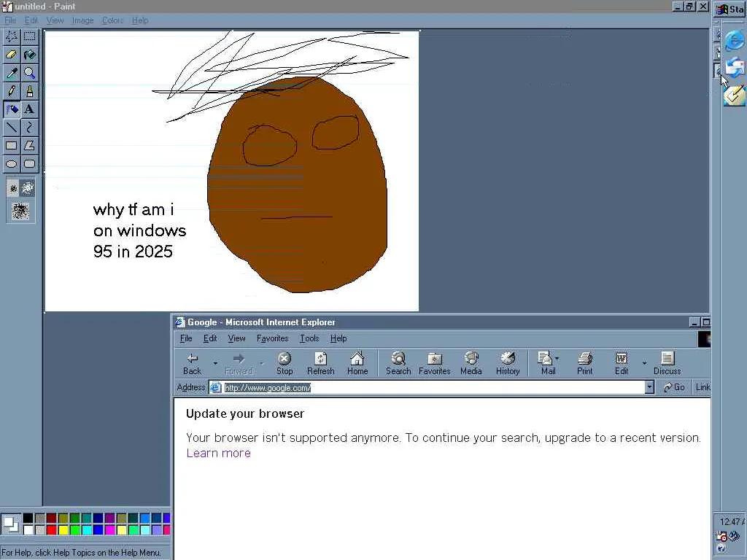The width and height of the screenshot is (747, 560).
Task: Click the system tray clock
Action: coord(732,521)
